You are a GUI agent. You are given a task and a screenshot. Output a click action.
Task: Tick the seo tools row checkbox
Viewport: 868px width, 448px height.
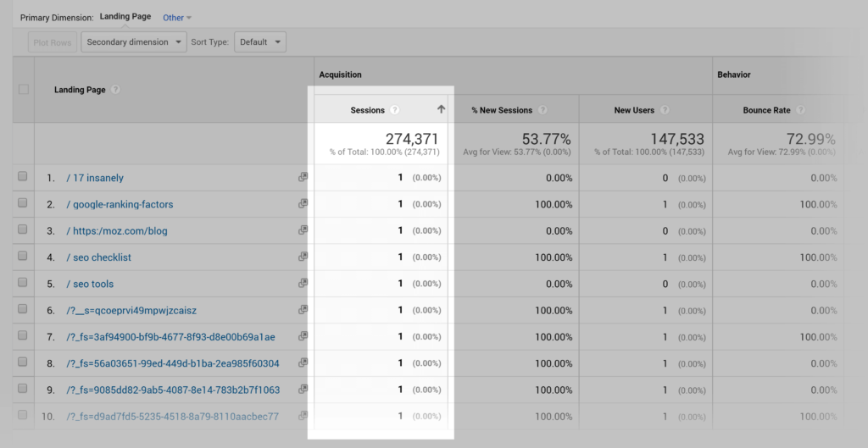click(x=22, y=283)
